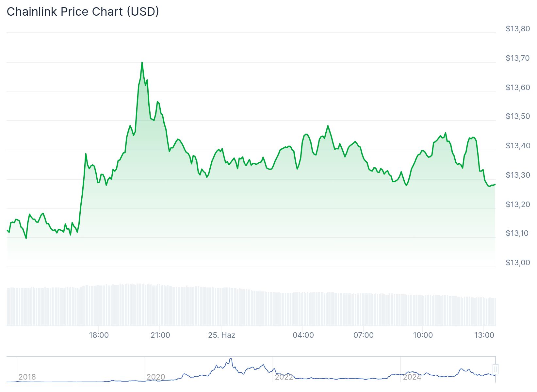Select 2024 in the history navigator
This screenshot has height=392, width=537.
click(412, 377)
